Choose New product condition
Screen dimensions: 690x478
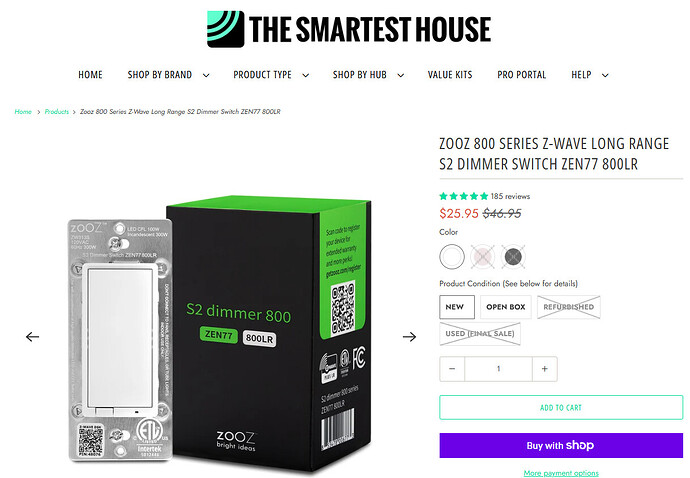(x=457, y=307)
